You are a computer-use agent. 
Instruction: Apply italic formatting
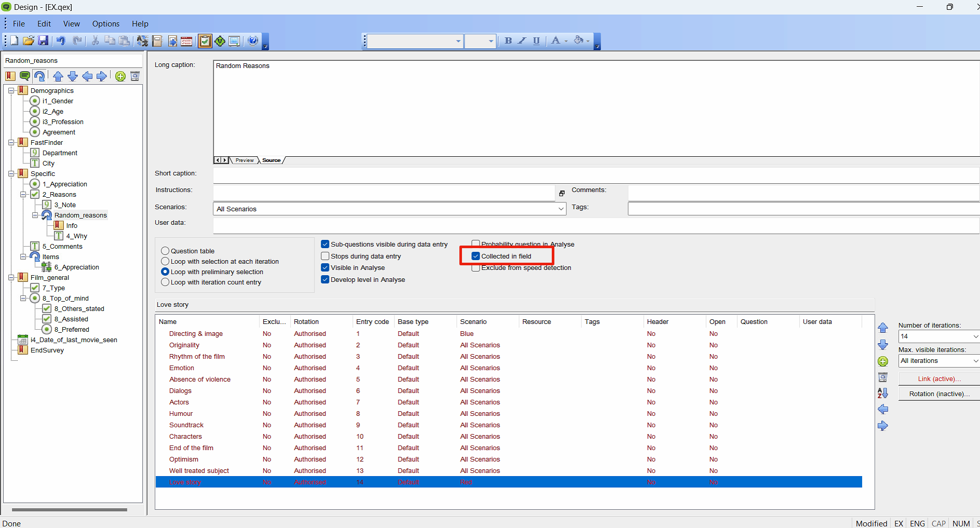[x=522, y=40]
